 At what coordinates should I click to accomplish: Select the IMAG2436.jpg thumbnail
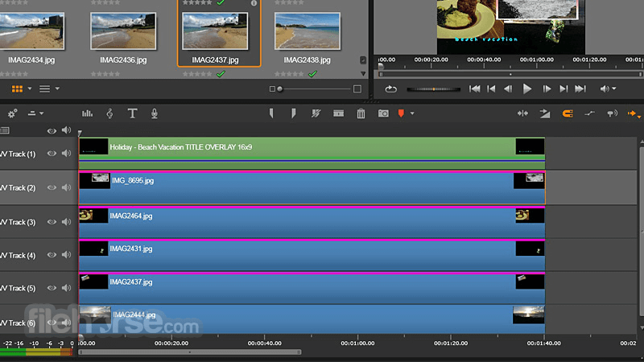click(123, 32)
